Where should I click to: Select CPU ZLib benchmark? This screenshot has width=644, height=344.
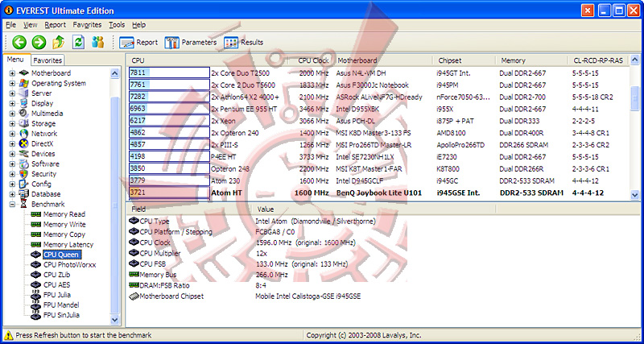(x=56, y=275)
